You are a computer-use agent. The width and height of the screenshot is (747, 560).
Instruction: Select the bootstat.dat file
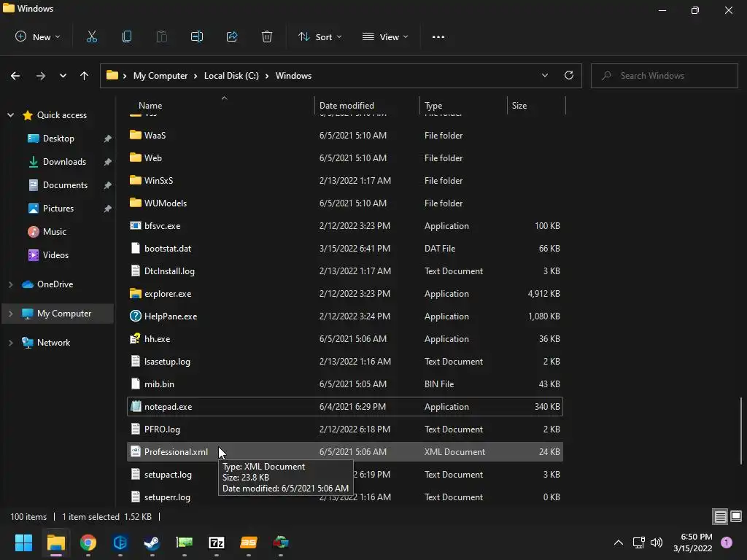point(345,248)
